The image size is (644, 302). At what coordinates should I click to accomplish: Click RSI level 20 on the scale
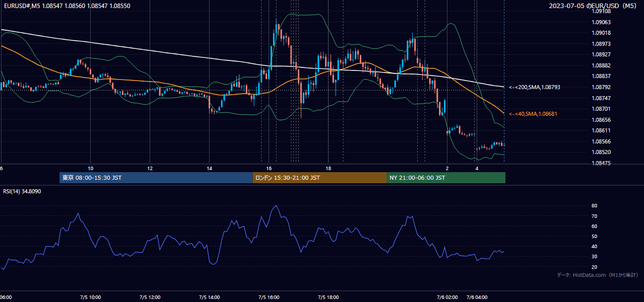pos(594,267)
